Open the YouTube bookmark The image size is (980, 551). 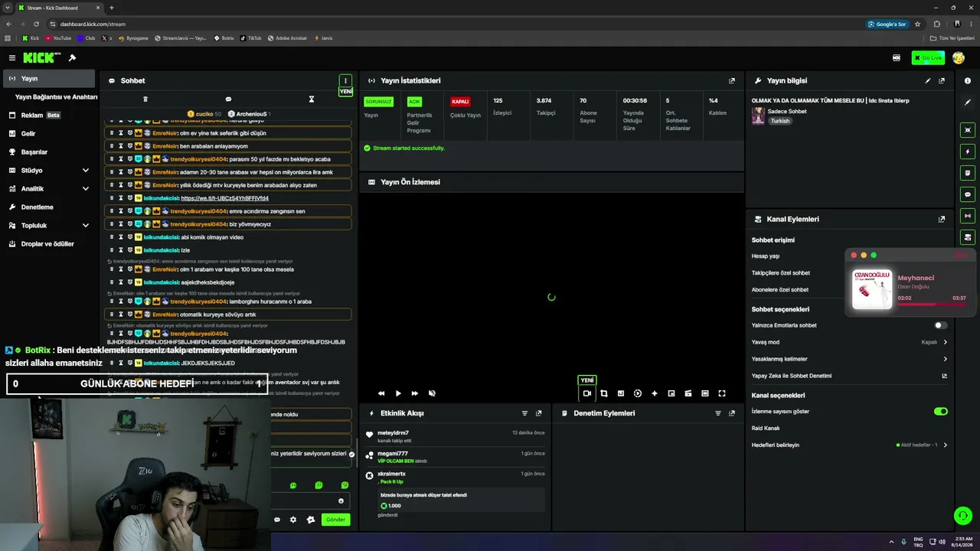[58, 37]
